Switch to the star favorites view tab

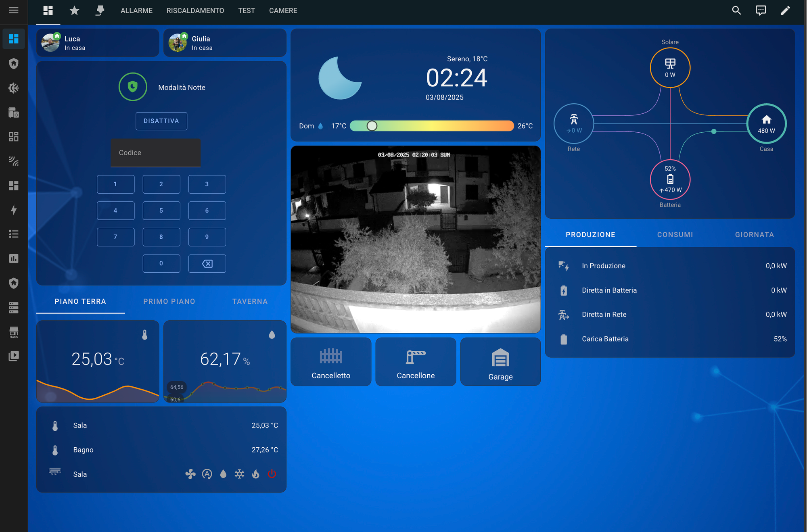[74, 10]
